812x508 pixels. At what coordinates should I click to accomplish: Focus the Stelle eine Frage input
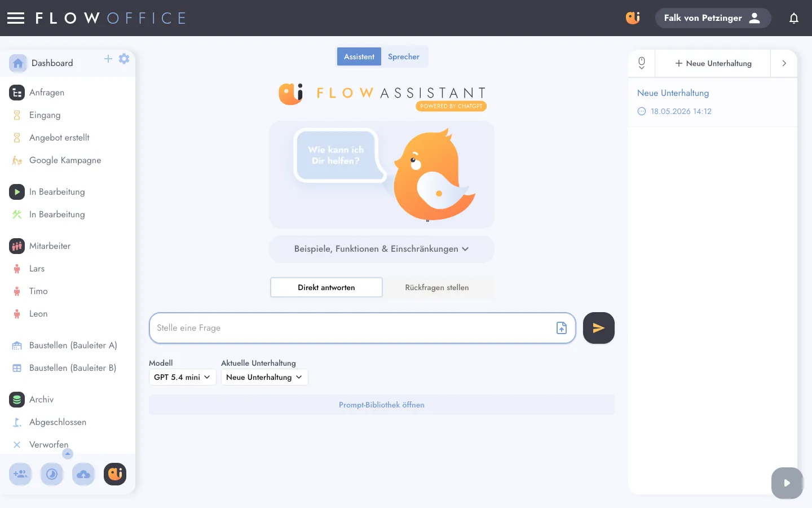click(363, 328)
